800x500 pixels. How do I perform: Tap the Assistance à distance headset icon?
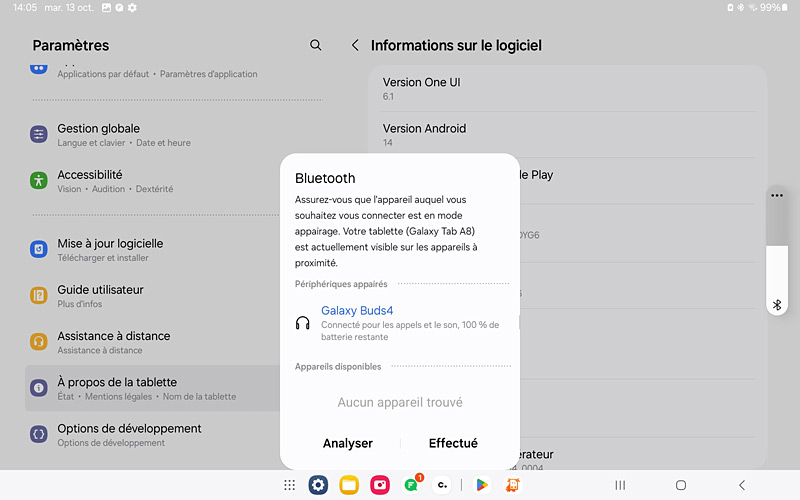coord(39,342)
